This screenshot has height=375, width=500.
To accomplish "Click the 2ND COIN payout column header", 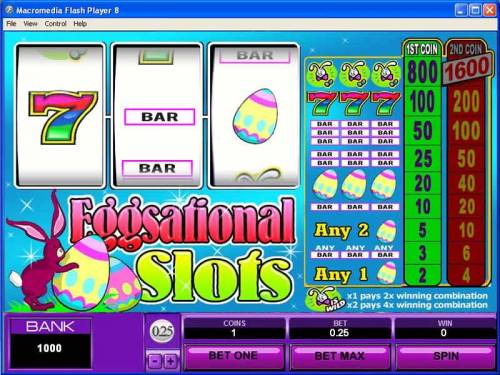I will click(x=466, y=49).
